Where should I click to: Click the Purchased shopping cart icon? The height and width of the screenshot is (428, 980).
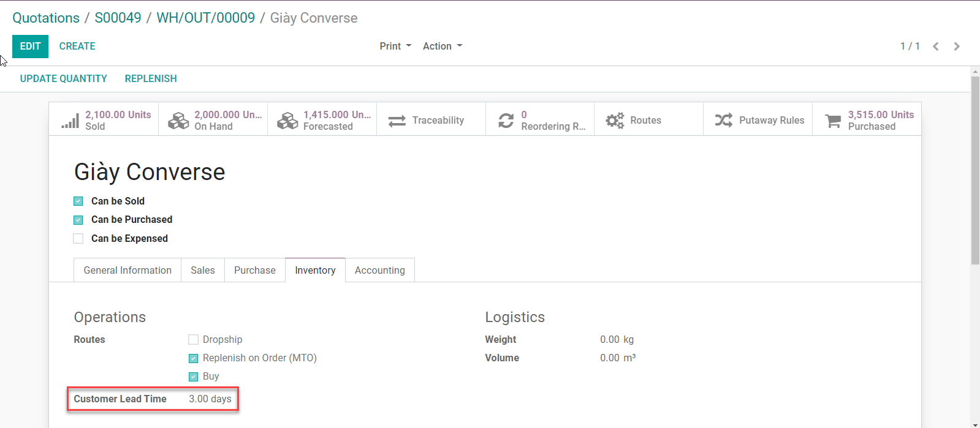tap(833, 121)
